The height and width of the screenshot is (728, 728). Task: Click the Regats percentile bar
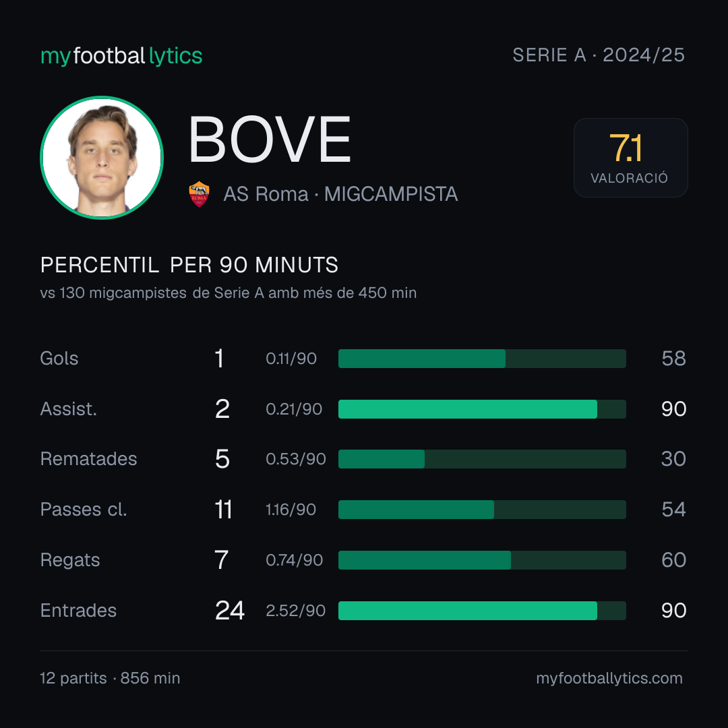click(482, 560)
